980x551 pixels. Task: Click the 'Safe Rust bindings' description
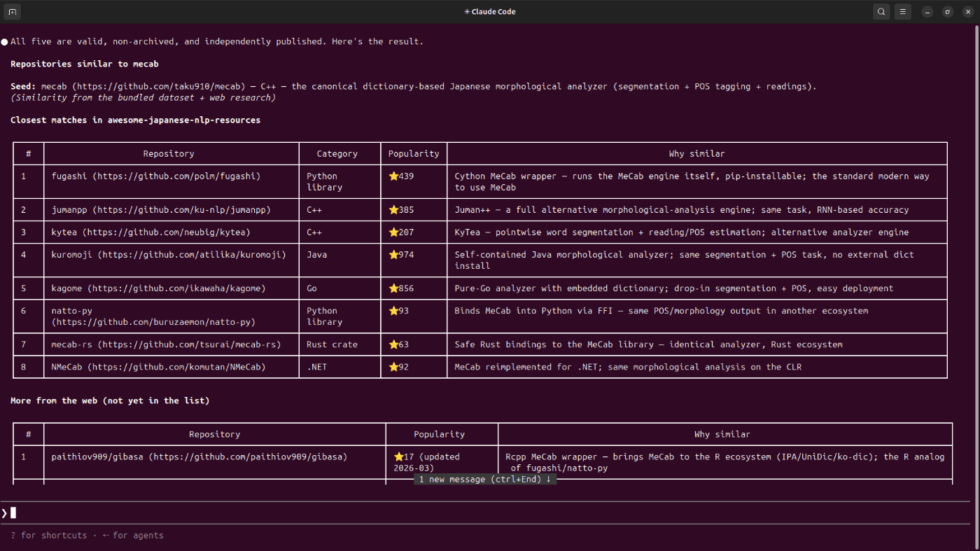[649, 344]
